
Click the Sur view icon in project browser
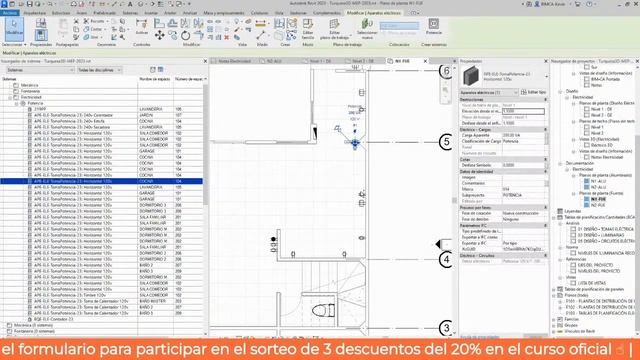[x=587, y=67]
